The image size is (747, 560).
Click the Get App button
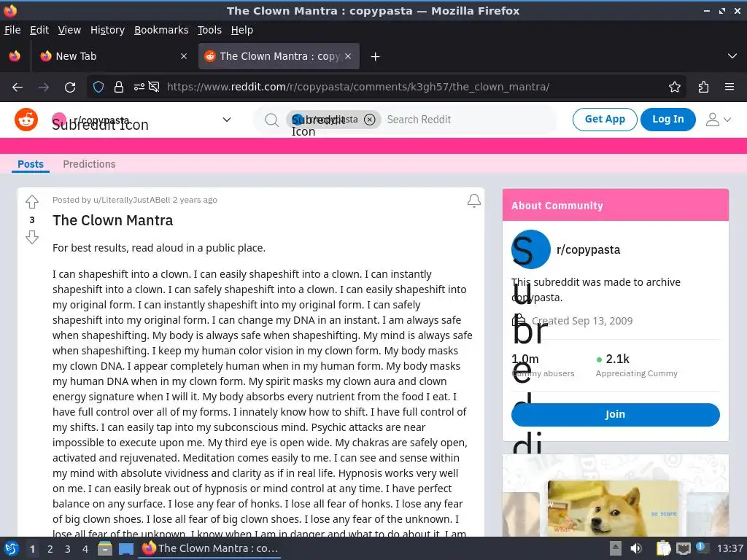[x=605, y=119]
